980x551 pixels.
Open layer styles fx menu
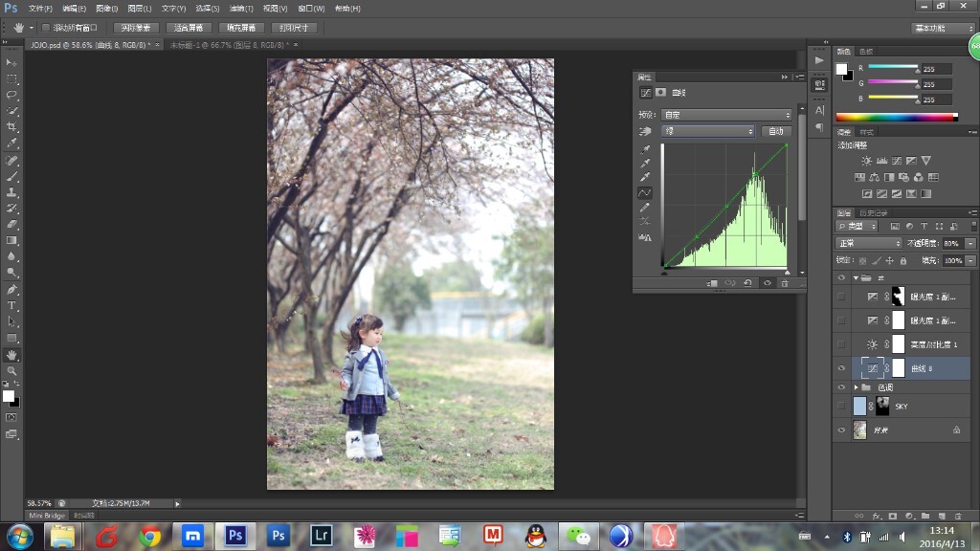(x=877, y=516)
